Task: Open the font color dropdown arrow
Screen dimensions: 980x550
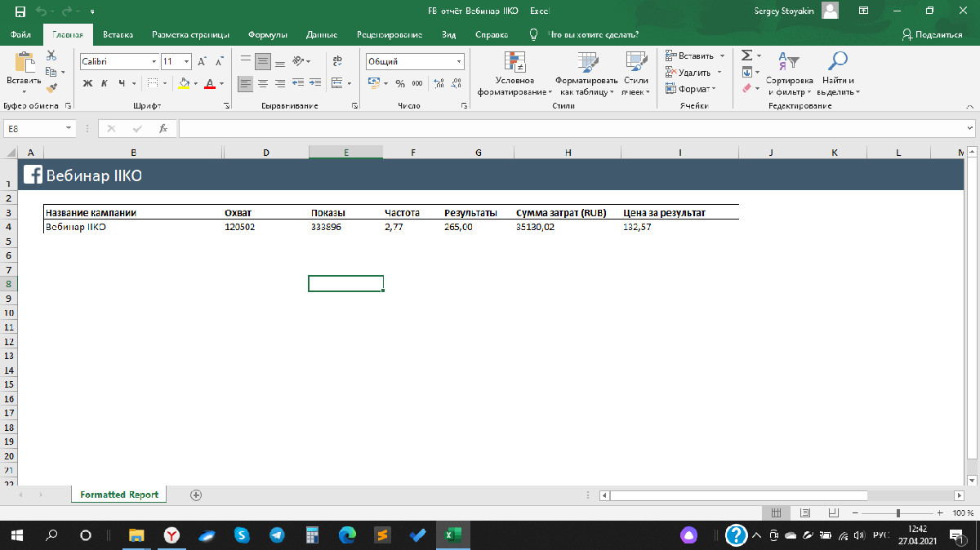Action: pyautogui.click(x=221, y=83)
